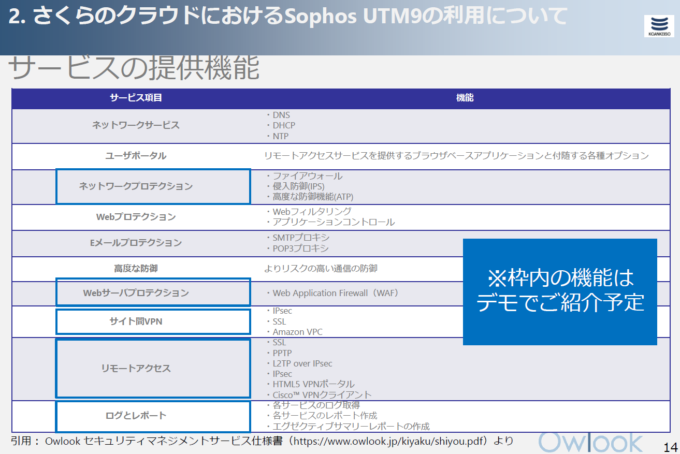
Task: Select the Webプロテクション row label
Action: coord(136,217)
